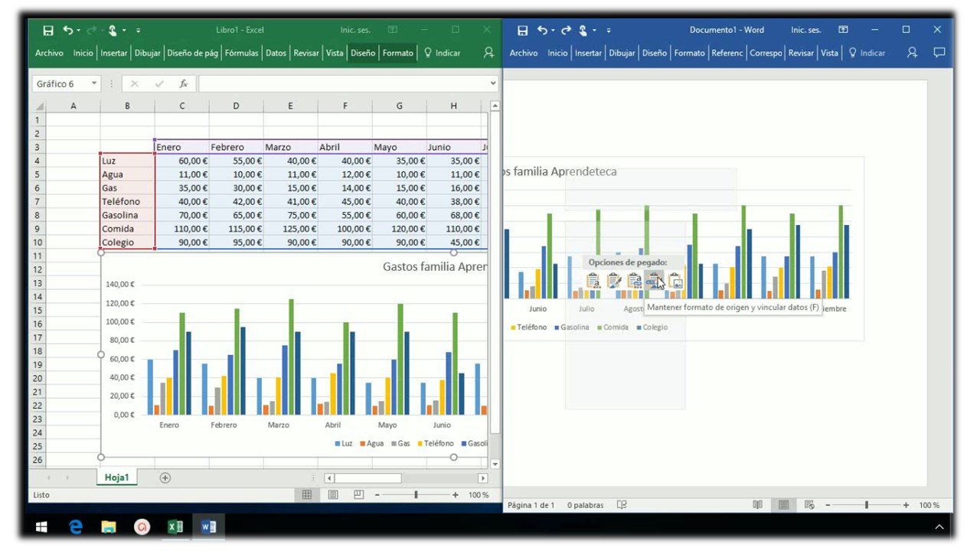Open the Archivo menu in Excel
The width and height of the screenshot is (980, 551).
pyautogui.click(x=49, y=53)
